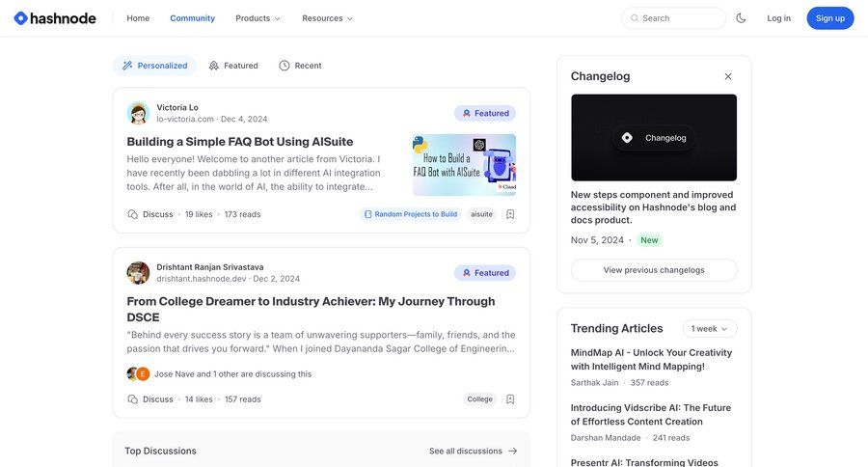Viewport: 868px width, 467px height.
Task: Click Drishtant Ranjan Srivastava's avatar
Action: point(138,273)
